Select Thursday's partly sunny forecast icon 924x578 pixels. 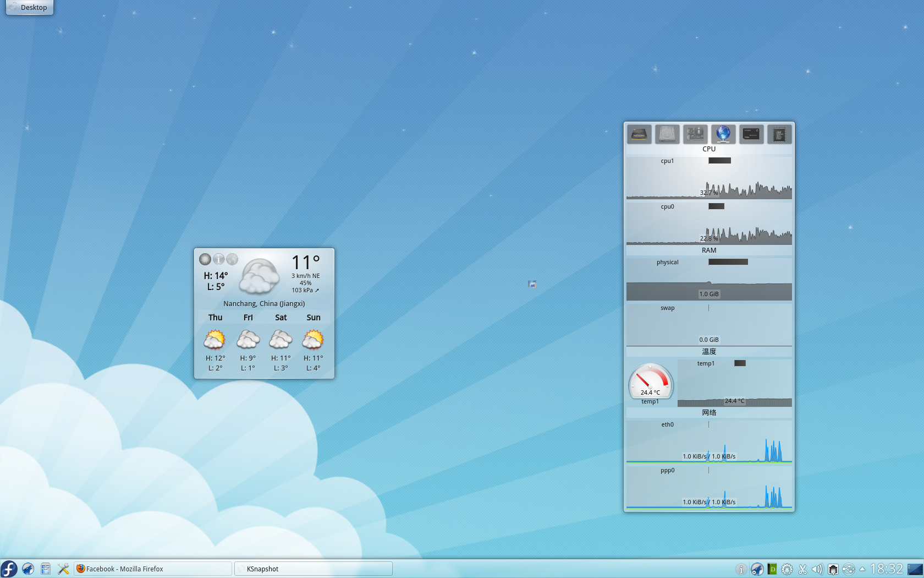tap(215, 340)
